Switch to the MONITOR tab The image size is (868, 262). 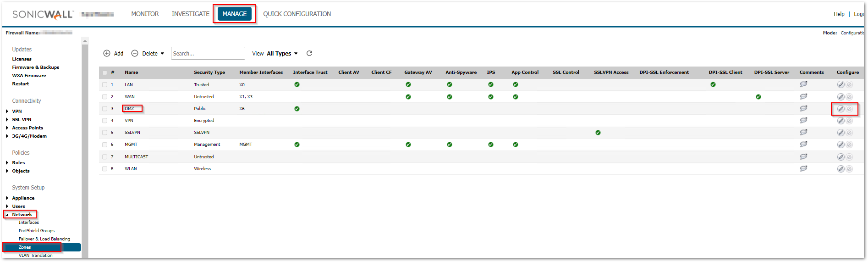point(145,14)
